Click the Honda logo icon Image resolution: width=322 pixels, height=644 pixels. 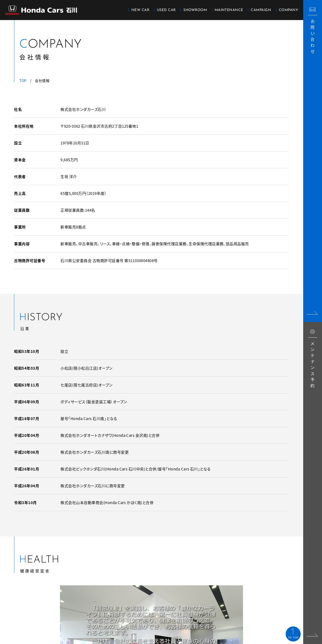click(12, 10)
